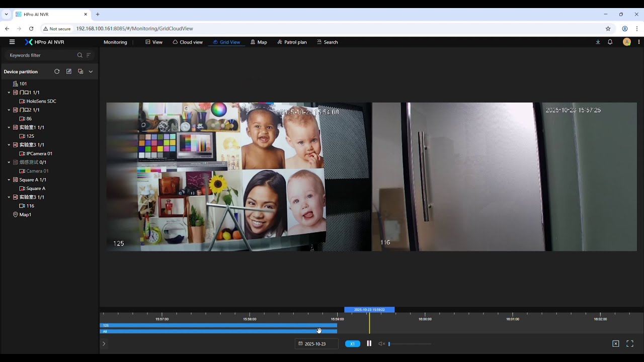Image resolution: width=644 pixels, height=362 pixels.
Task: Open the Chrome three-dot menu
Action: tap(637, 29)
